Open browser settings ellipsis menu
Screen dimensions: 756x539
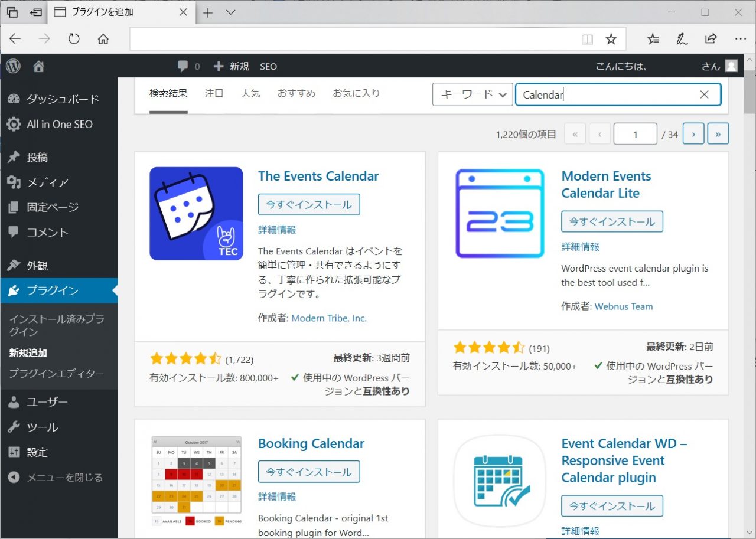point(741,39)
